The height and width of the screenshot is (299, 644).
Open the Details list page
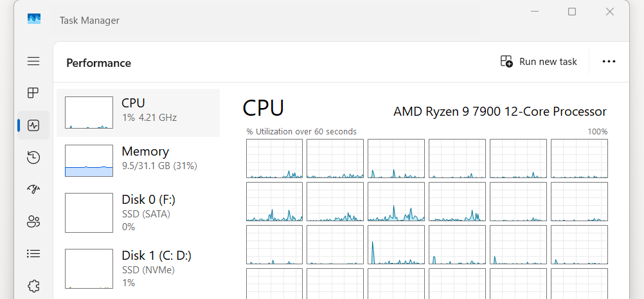click(33, 253)
